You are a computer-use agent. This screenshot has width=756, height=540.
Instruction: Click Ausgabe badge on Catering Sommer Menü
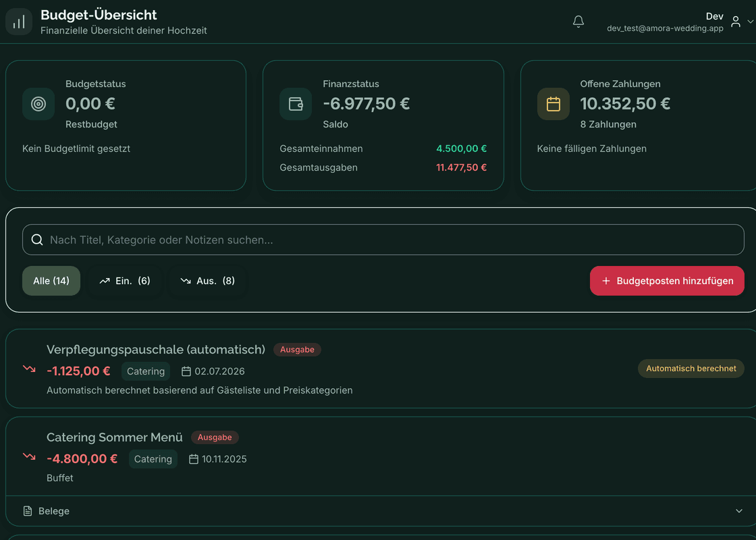coord(215,437)
